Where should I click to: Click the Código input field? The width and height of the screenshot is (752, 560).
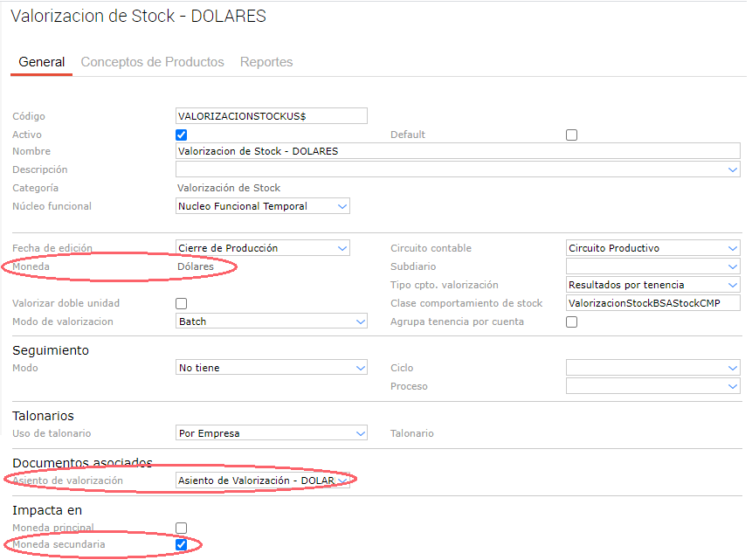pyautogui.click(x=271, y=116)
